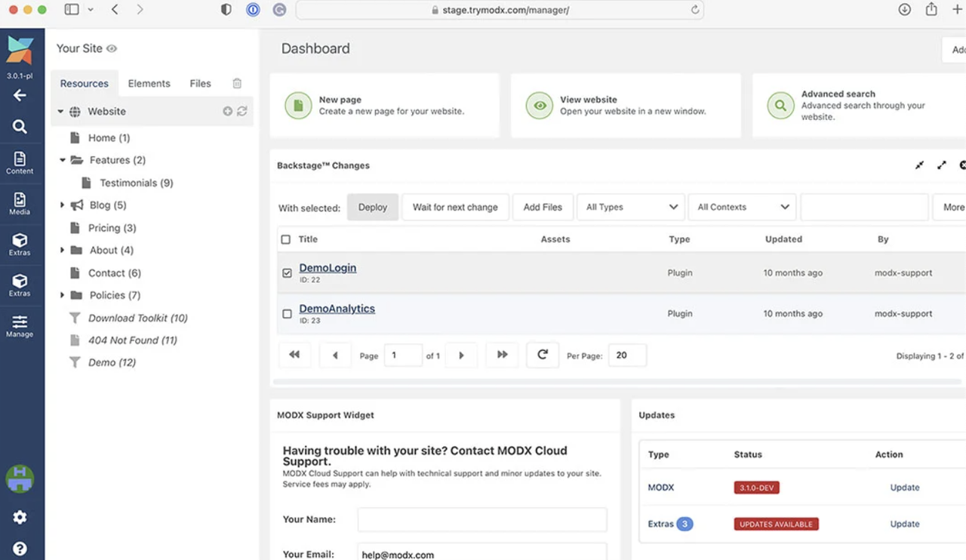Click Update for Extras
The image size is (966, 560).
(x=905, y=524)
